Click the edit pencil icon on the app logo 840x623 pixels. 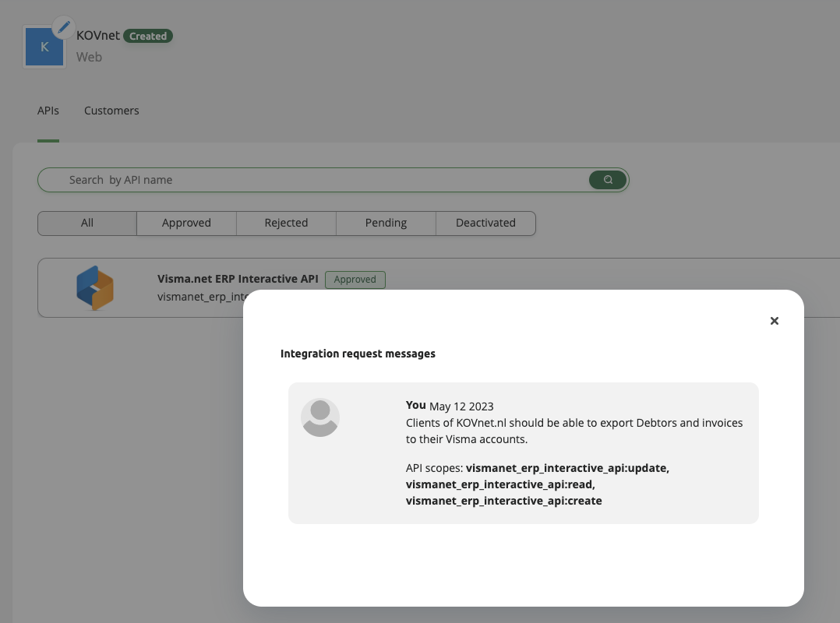[64, 26]
